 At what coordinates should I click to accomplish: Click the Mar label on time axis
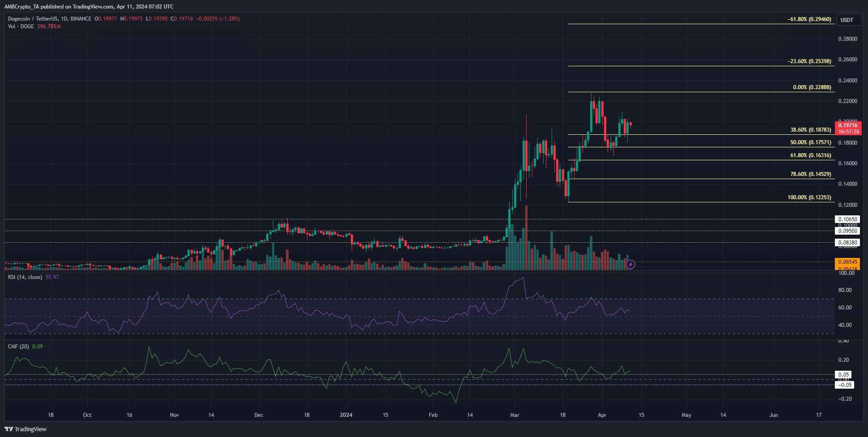[515, 415]
